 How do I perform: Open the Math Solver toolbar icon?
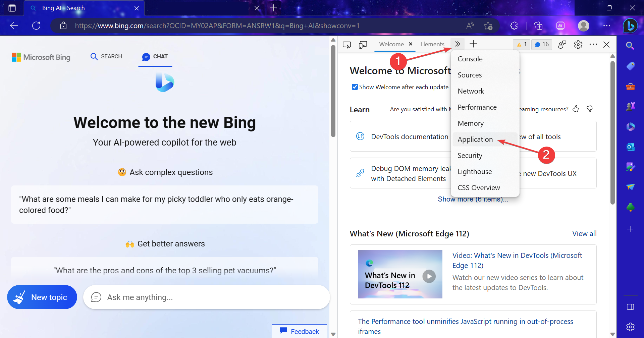(560, 26)
